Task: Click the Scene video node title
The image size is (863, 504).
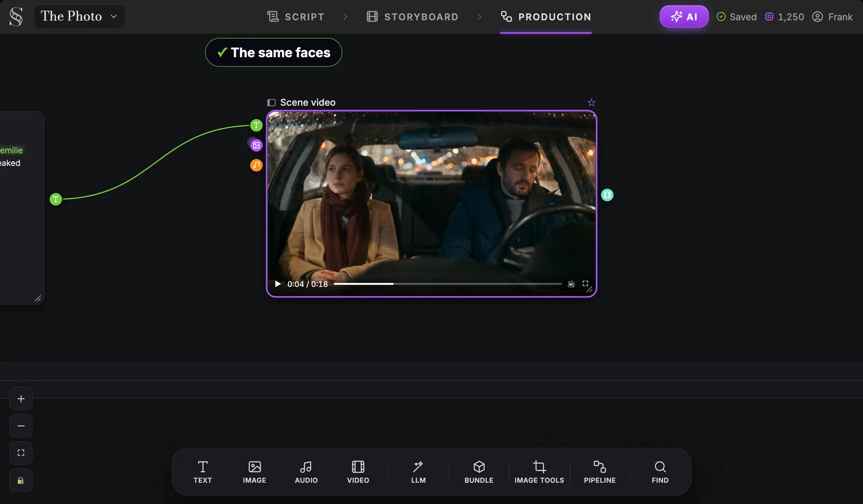Action: pyautogui.click(x=308, y=102)
